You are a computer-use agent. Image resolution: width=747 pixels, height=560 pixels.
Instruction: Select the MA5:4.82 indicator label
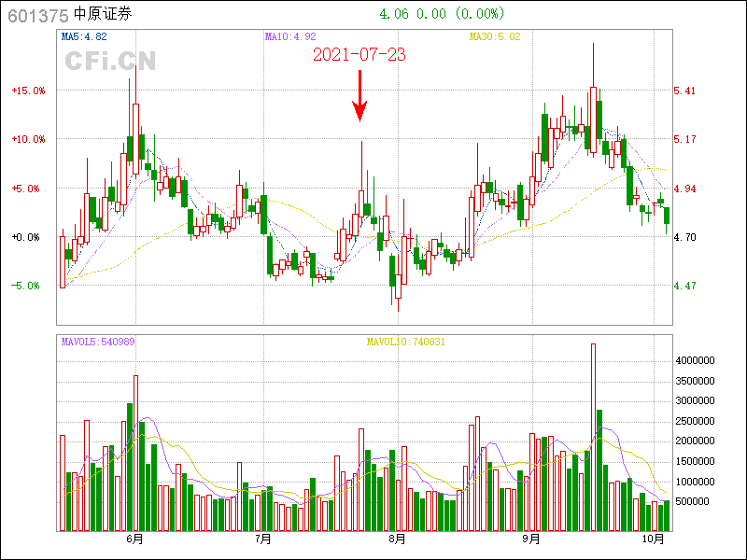[x=84, y=36]
